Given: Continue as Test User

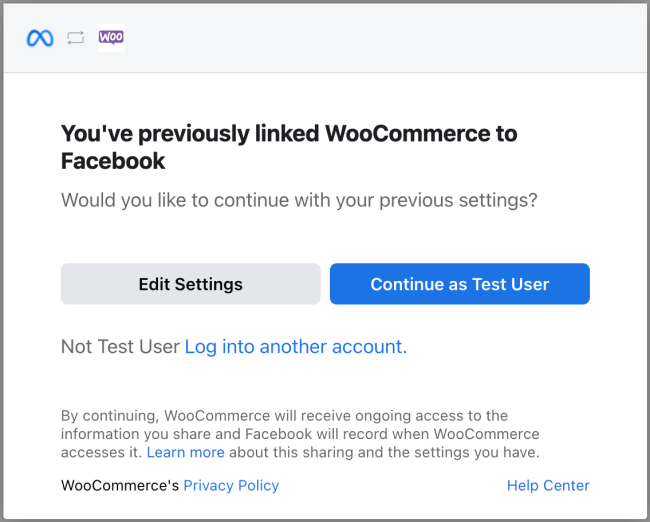Looking at the screenshot, I should coord(459,284).
